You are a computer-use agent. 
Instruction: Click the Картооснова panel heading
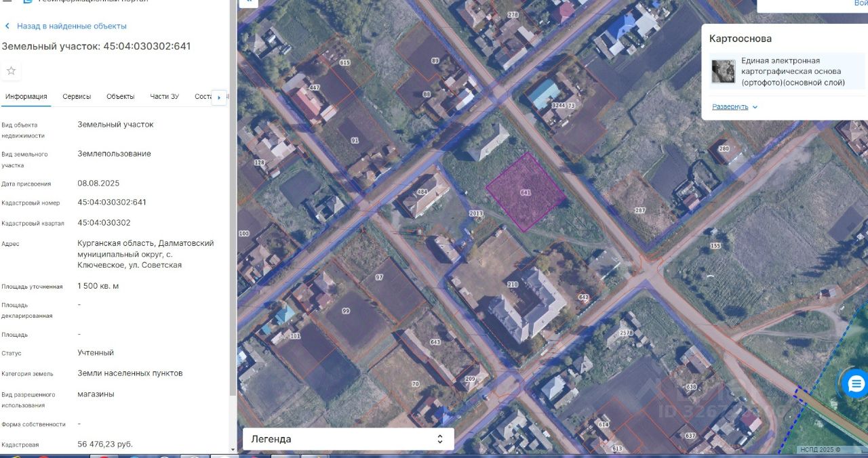coord(741,39)
